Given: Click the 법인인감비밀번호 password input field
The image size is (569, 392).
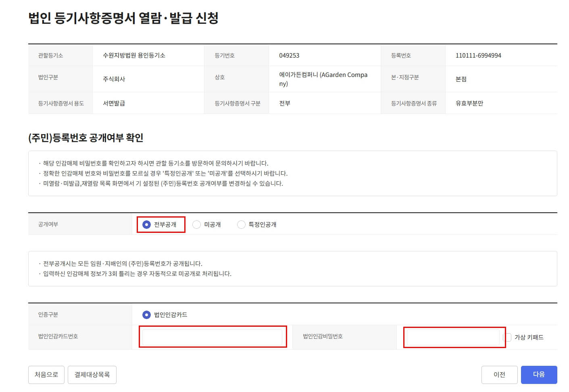Looking at the screenshot, I should point(453,337).
